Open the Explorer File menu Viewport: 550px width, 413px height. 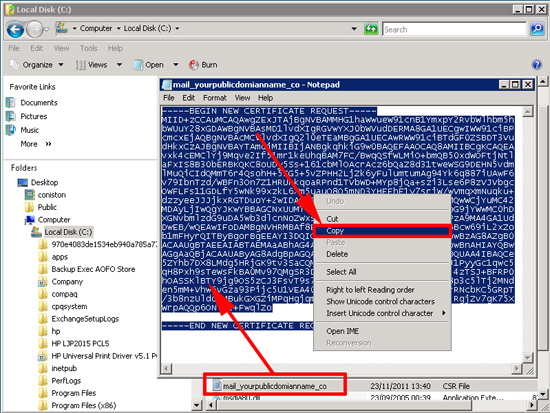pyautogui.click(x=14, y=48)
